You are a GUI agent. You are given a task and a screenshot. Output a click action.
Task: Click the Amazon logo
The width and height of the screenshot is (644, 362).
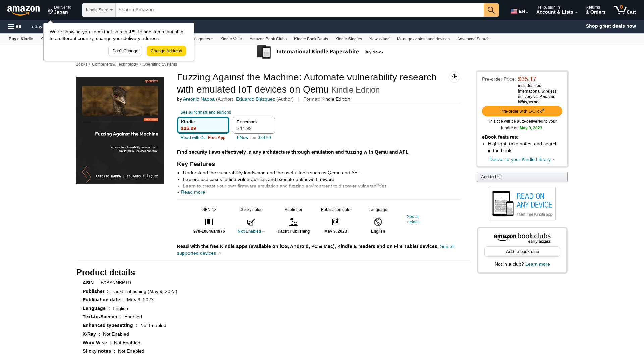[x=23, y=10]
